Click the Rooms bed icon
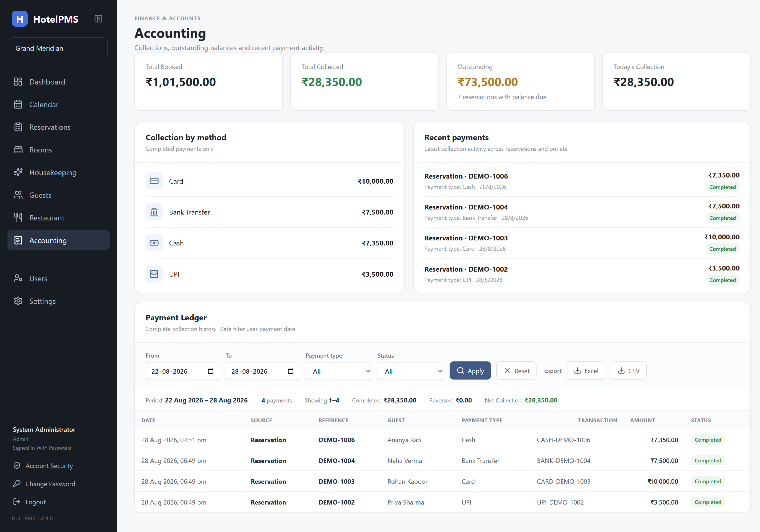This screenshot has width=760, height=532. 18,150
